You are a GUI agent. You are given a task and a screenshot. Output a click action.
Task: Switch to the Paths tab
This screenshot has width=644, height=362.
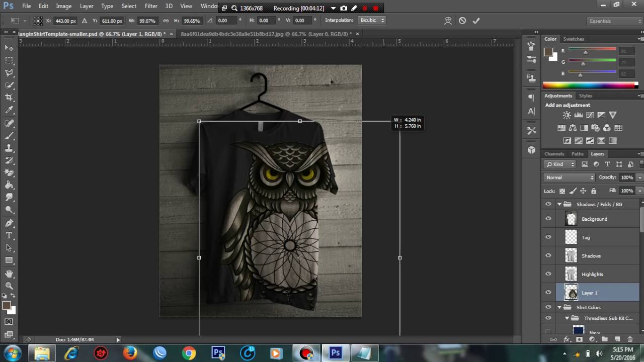point(577,154)
